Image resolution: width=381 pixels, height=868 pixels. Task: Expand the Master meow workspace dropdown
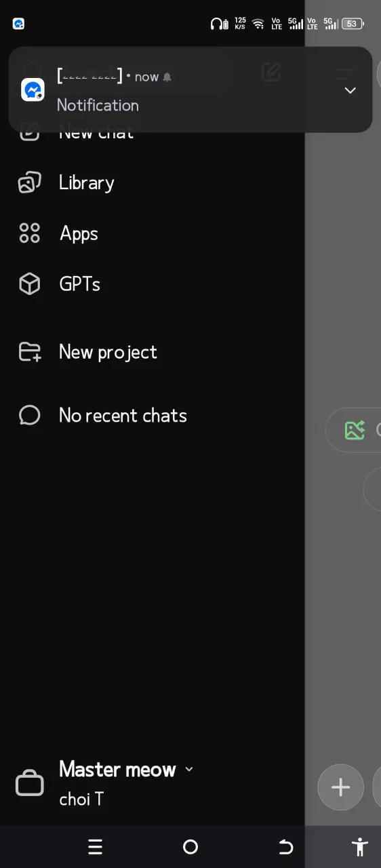click(x=189, y=769)
